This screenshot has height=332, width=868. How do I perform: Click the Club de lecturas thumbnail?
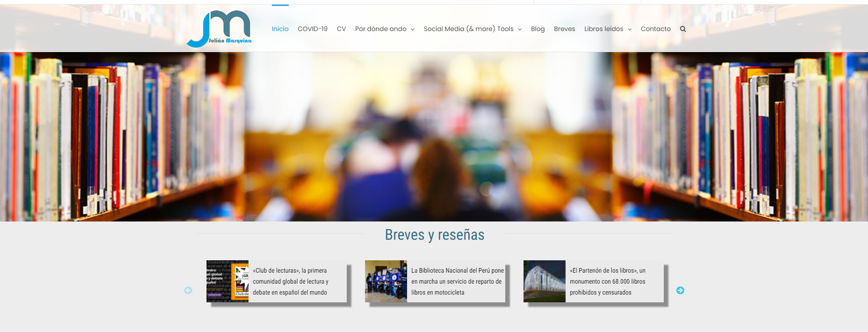click(x=228, y=281)
